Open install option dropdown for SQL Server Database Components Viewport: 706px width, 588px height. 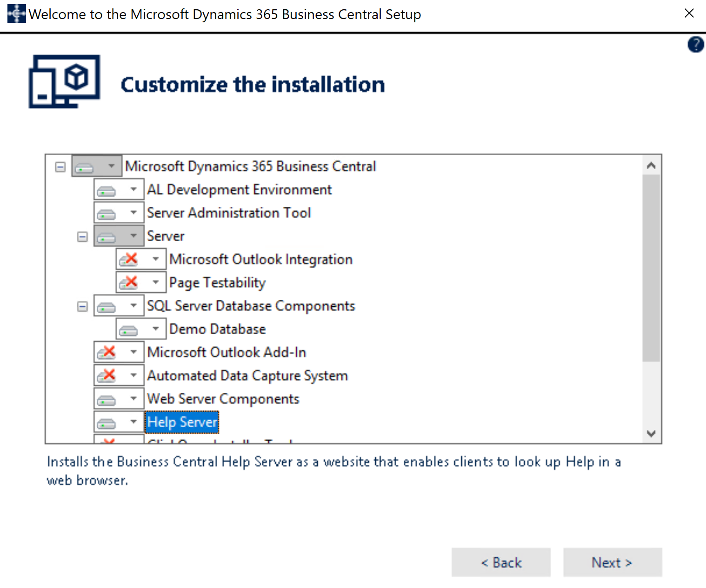133,305
